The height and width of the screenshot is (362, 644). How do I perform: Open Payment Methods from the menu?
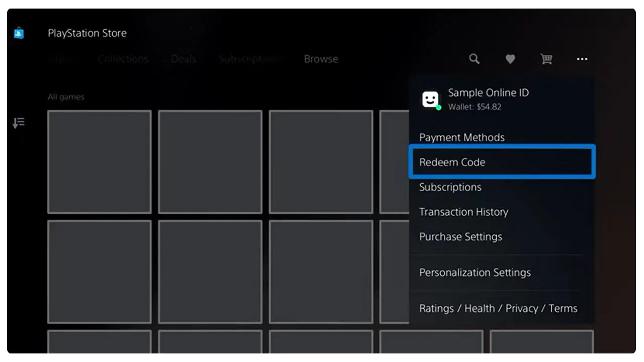[462, 137]
